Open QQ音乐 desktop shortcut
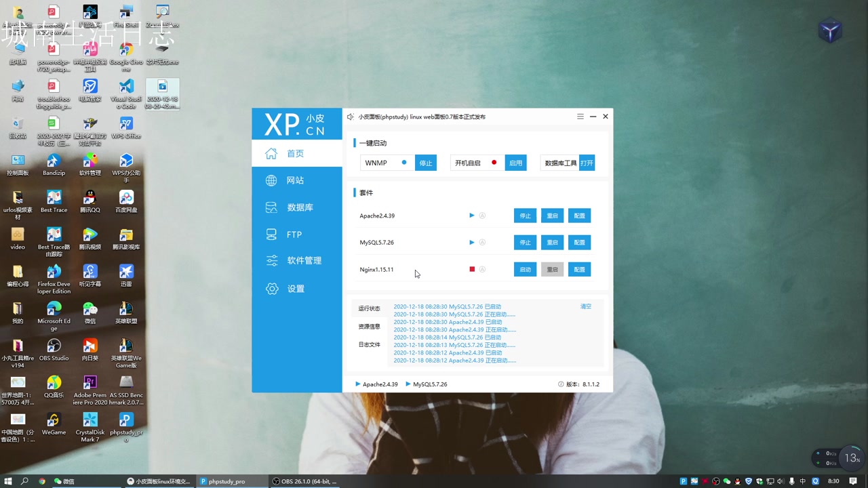This screenshot has height=488, width=868. (54, 386)
